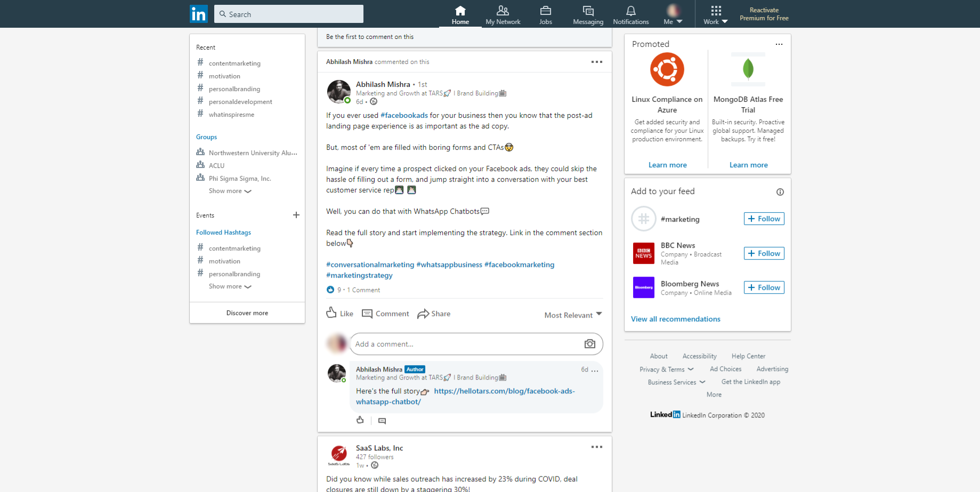980x492 pixels.
Task: Open the Home tab
Action: 460,15
